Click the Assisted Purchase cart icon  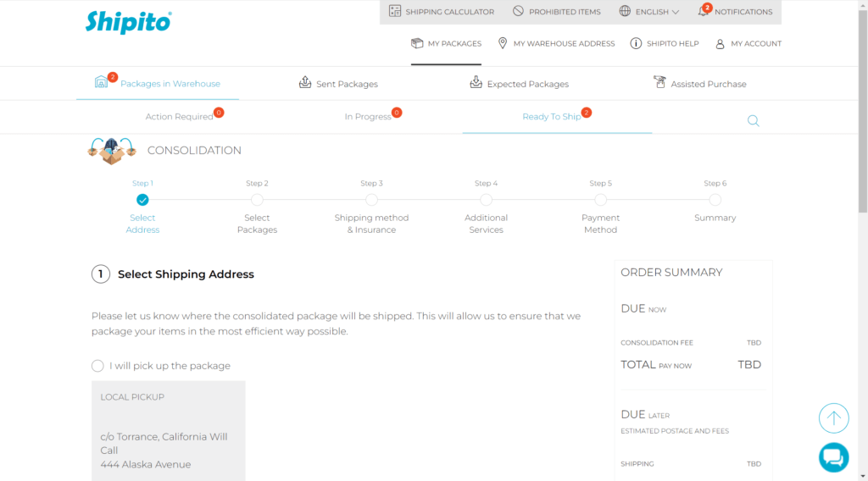pyautogui.click(x=659, y=82)
